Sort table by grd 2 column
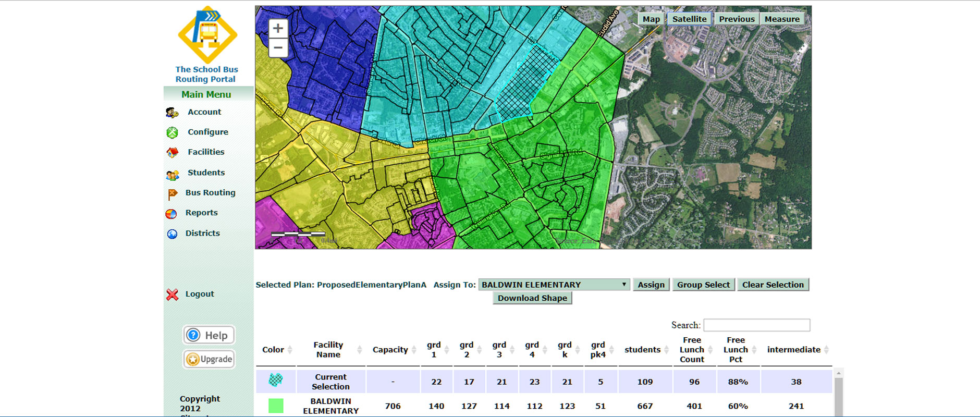This screenshot has width=980, height=417. [x=469, y=350]
